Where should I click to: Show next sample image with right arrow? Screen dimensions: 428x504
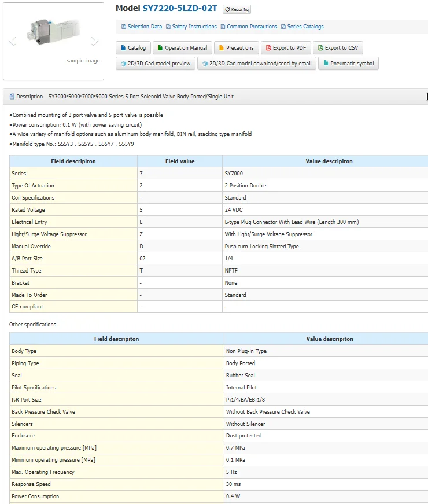[x=95, y=41]
